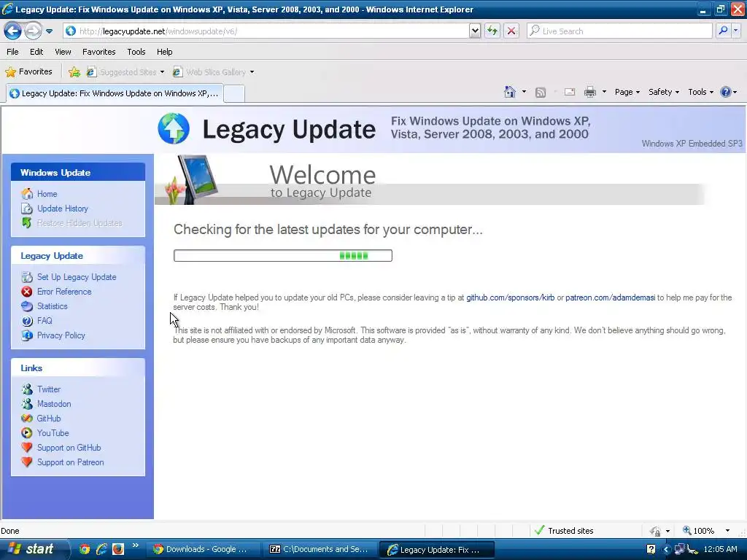Click Support on GitHub link

pyautogui.click(x=69, y=448)
